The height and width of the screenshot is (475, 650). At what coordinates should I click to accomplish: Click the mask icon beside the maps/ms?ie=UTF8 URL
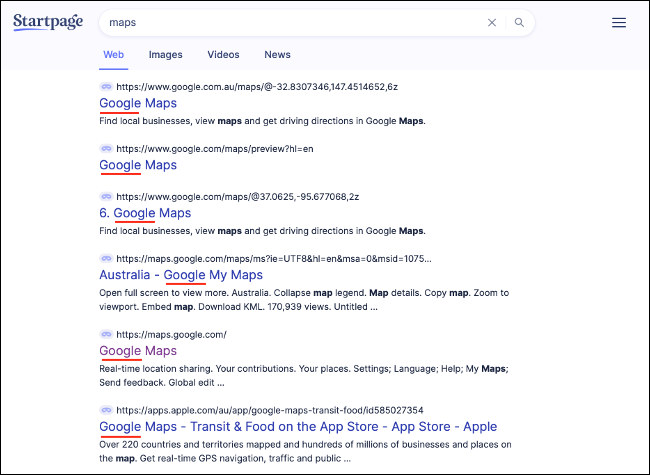click(x=106, y=258)
